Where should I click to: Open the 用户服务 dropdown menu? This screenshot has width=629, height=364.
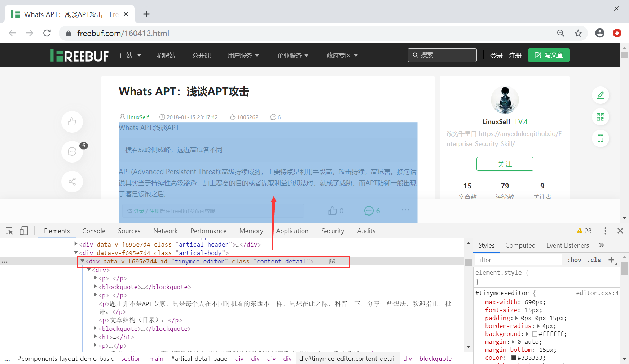point(243,56)
